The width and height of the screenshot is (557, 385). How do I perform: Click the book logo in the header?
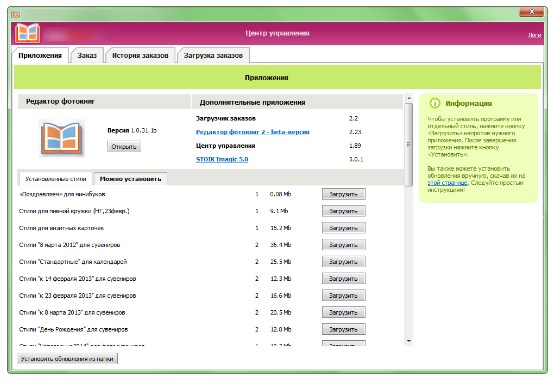pos(27,33)
